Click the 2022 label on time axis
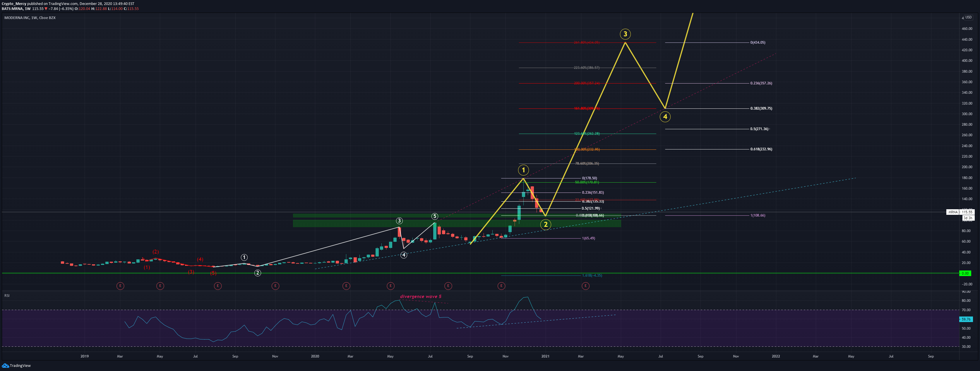This screenshot has width=980, height=371. pyautogui.click(x=776, y=357)
